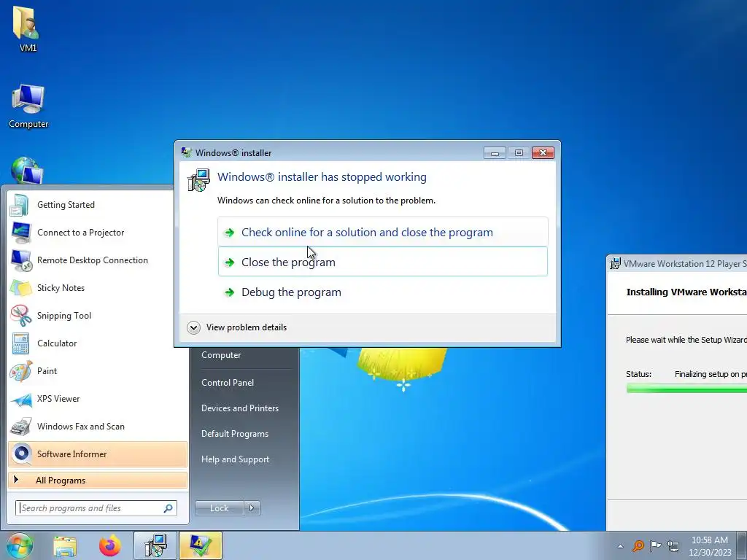747x560 pixels.
Task: Expand View problem details
Action: pyautogui.click(x=237, y=327)
